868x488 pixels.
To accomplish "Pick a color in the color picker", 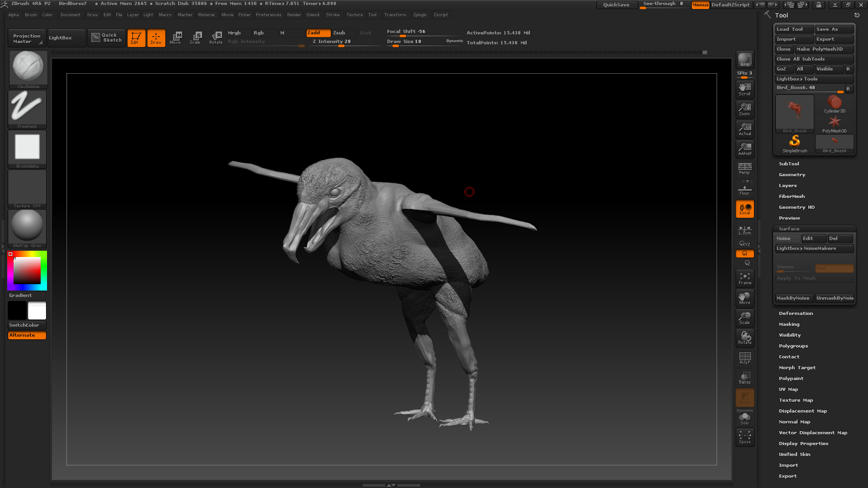I will point(27,270).
